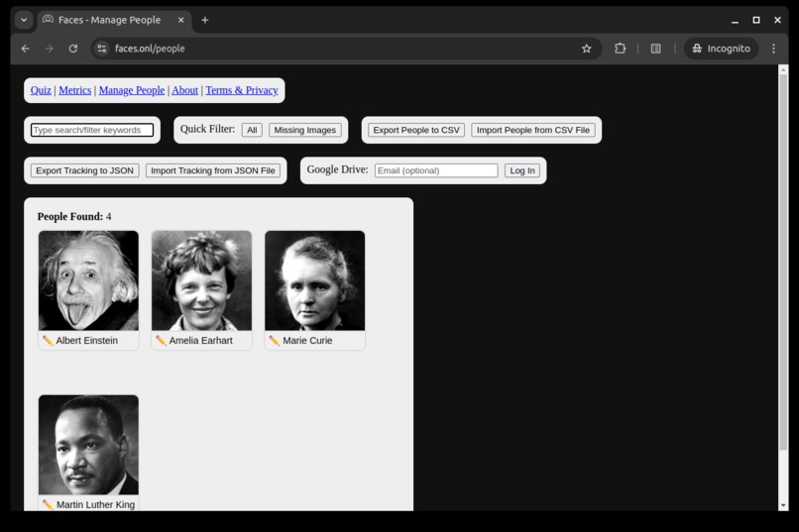This screenshot has height=532, width=799.
Task: Import Tracking from JSON File
Action: pyautogui.click(x=213, y=170)
